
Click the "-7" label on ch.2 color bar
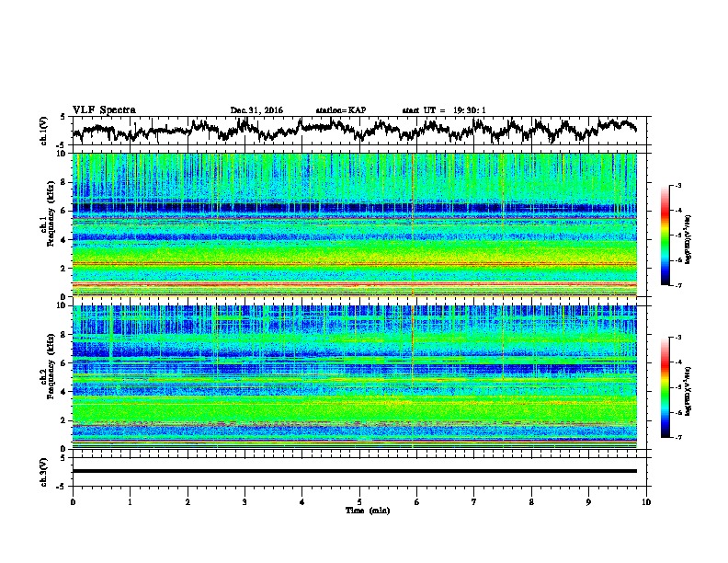click(677, 438)
